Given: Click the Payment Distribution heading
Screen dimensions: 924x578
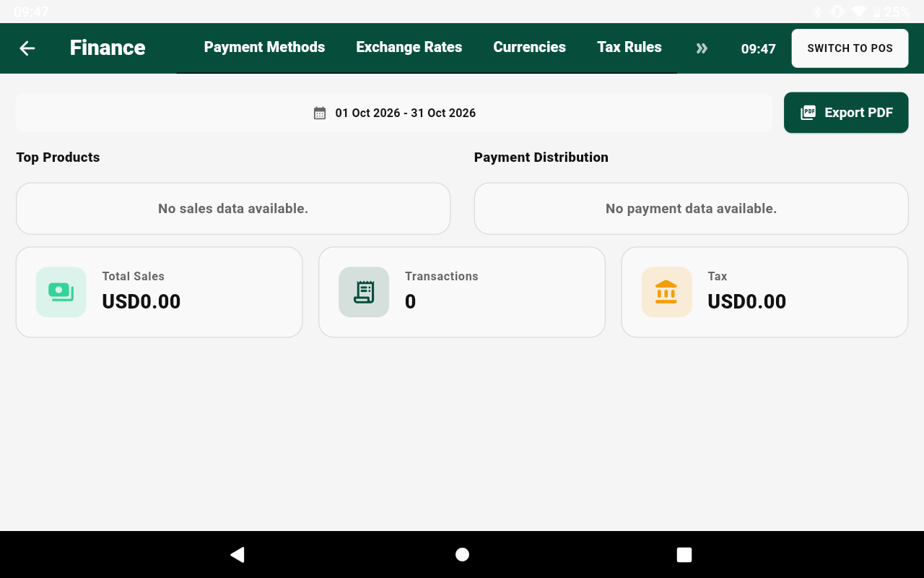Looking at the screenshot, I should pos(541,158).
